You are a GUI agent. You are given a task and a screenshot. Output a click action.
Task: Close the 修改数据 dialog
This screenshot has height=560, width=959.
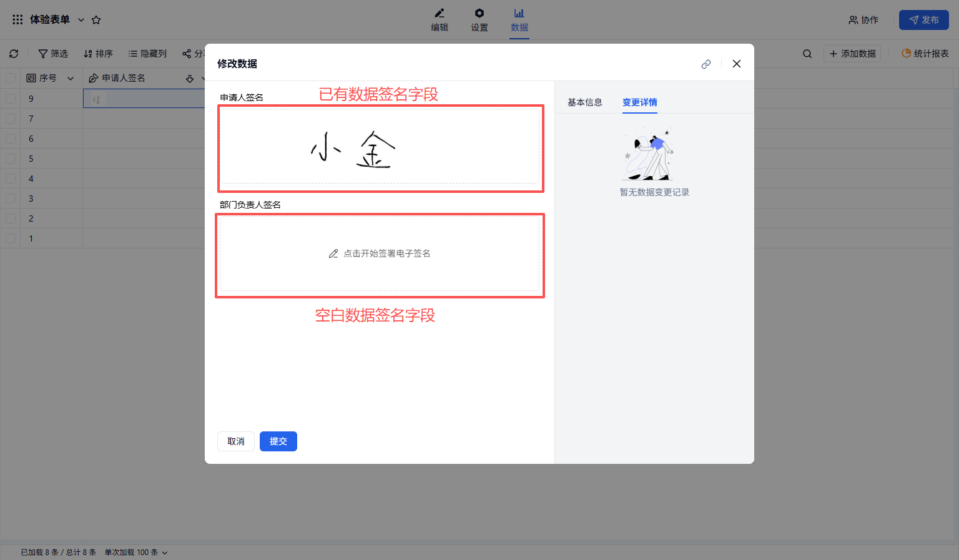point(737,64)
